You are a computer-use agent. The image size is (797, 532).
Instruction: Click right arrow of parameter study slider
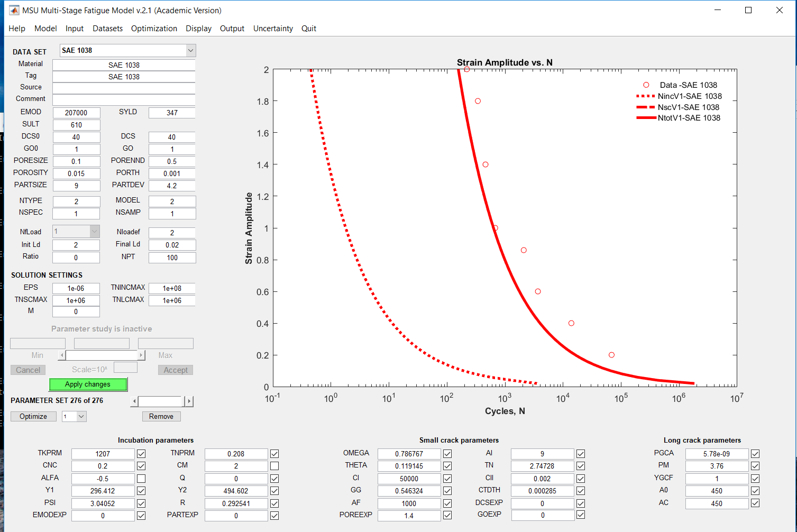141,355
